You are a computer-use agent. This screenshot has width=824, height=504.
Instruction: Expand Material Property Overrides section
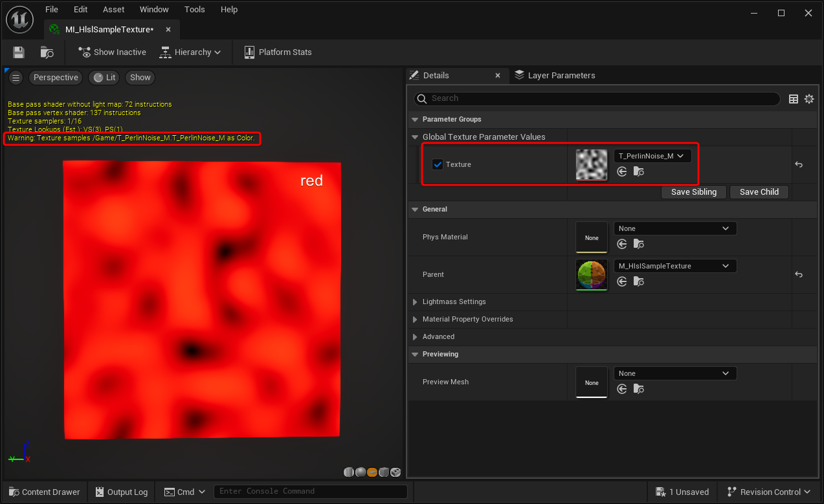point(416,320)
